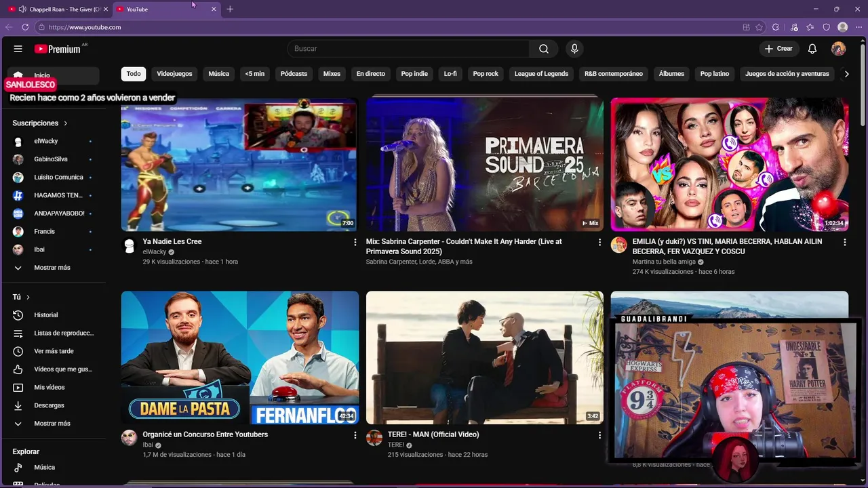The height and width of the screenshot is (488, 868).
Task: Select the En directo filter chip
Action: (370, 74)
